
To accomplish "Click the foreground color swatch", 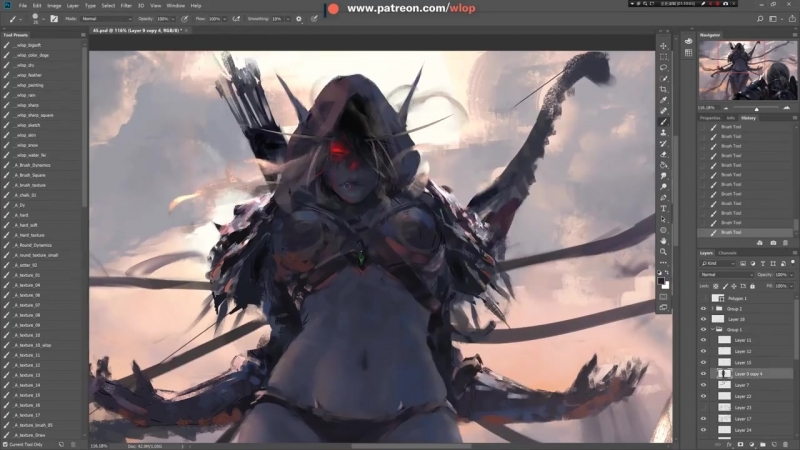I will click(661, 281).
